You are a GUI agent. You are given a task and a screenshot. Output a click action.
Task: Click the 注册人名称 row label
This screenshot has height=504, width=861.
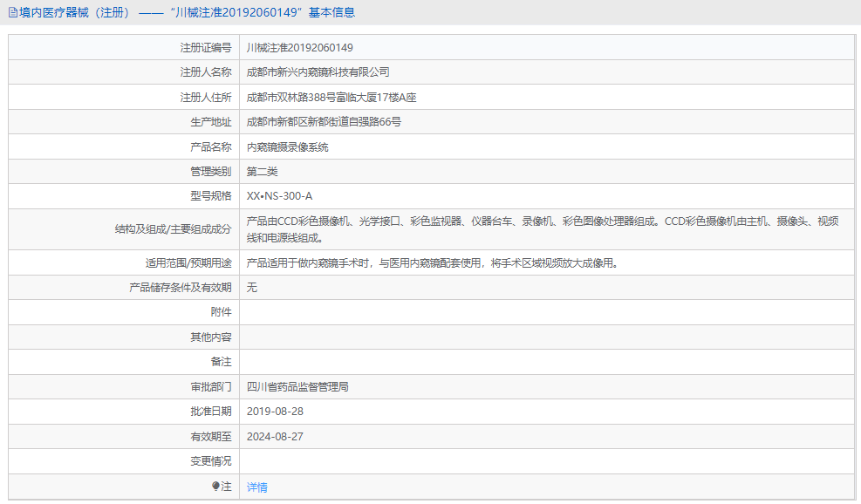[188, 72]
